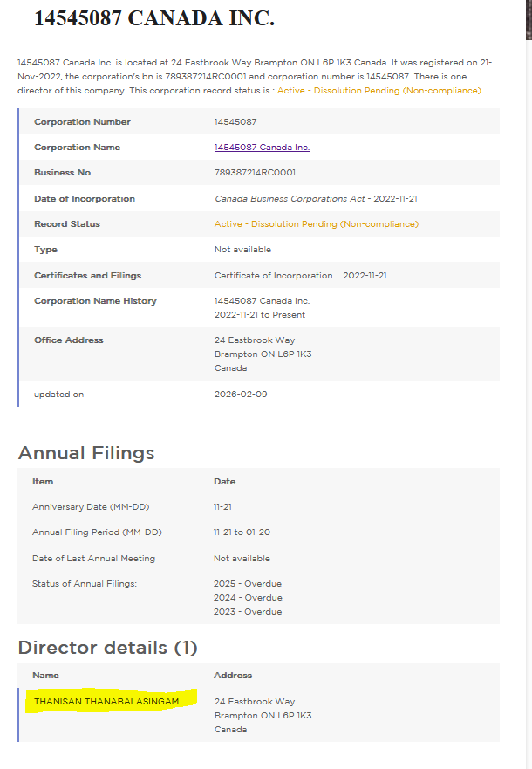Click Anniversary Date (MM-DD) label
This screenshot has width=532, height=769.
[x=91, y=507]
